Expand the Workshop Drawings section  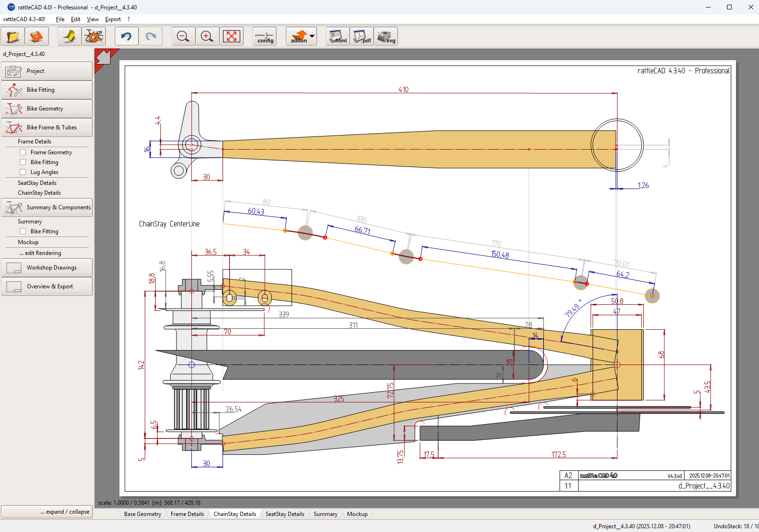click(47, 268)
